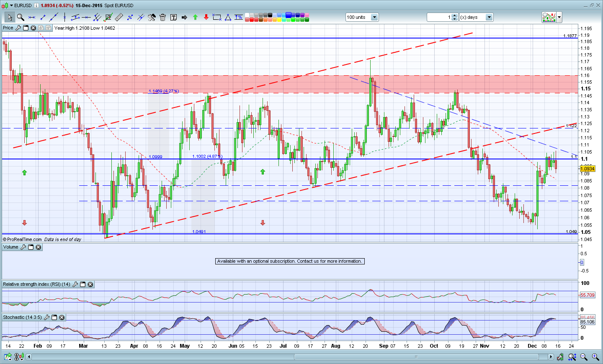Open the EURUSD chart type dropdown
Viewport: 603px width, 364px height.
[x=10, y=5]
